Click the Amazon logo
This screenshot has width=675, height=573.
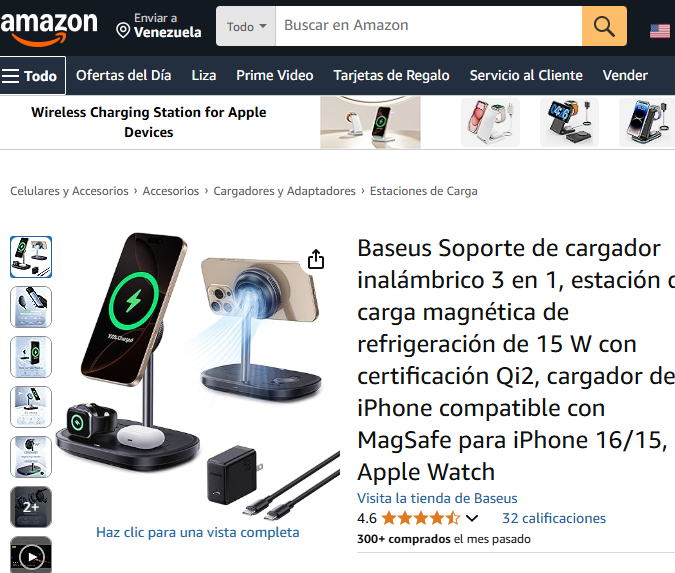49,28
